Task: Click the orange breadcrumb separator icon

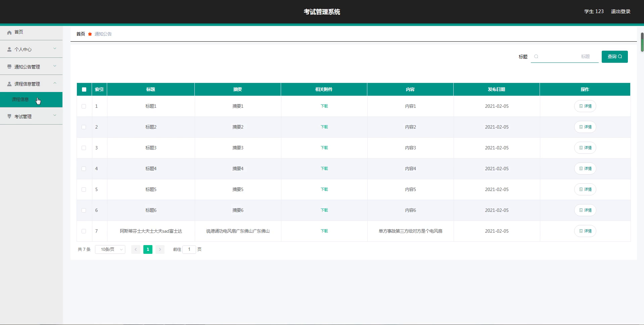Action: [x=90, y=34]
